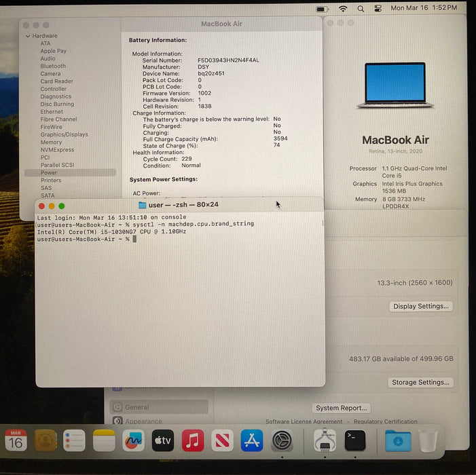Select General in System Settings sidebar
Viewport: 476px width, 475px height.
(x=159, y=407)
